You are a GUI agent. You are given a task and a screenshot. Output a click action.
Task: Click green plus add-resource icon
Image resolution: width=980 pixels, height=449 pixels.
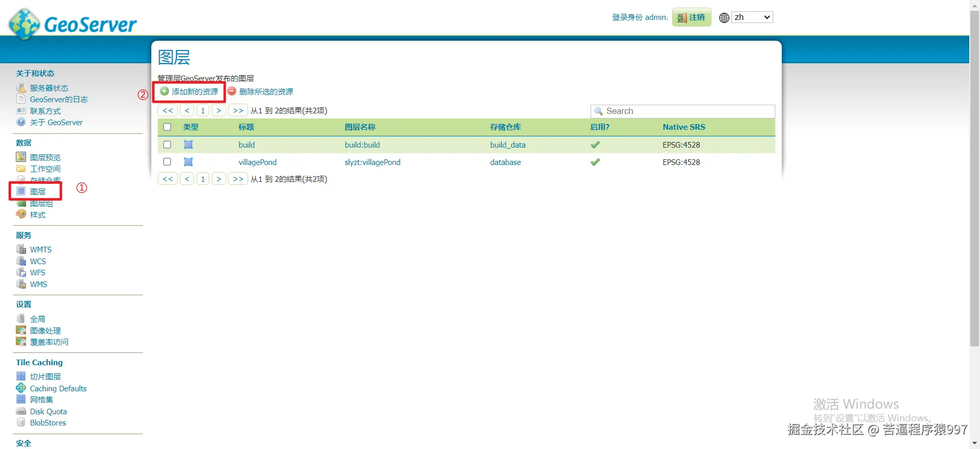pyautogui.click(x=164, y=91)
